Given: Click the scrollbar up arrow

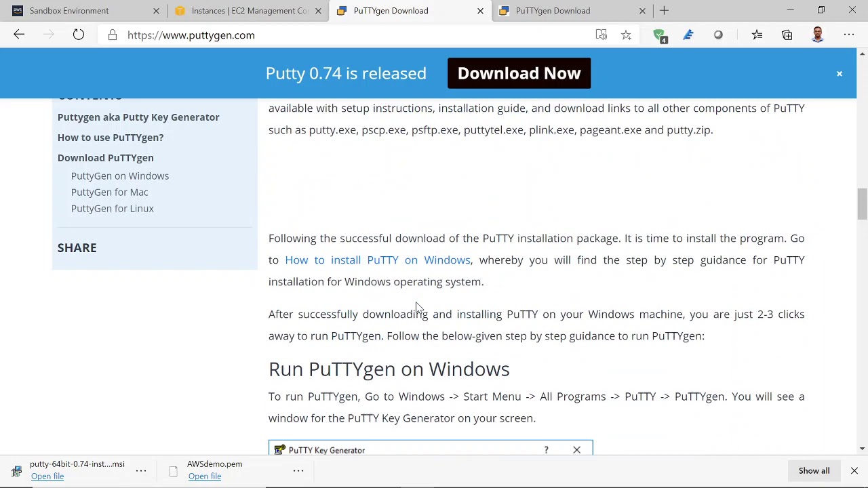Looking at the screenshot, I should 862,53.
